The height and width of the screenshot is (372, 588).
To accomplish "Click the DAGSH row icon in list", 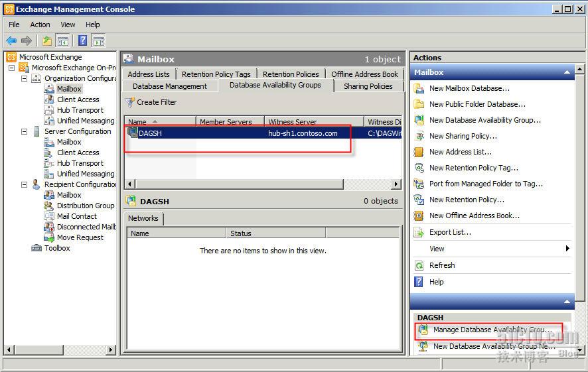I will tap(132, 133).
